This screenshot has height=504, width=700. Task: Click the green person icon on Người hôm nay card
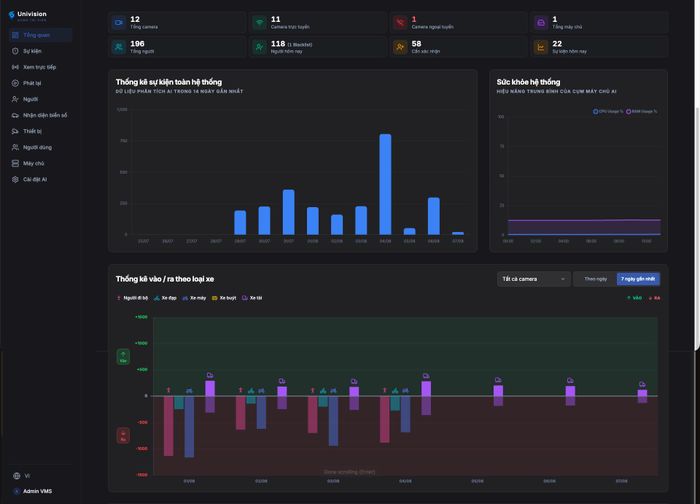(259, 47)
